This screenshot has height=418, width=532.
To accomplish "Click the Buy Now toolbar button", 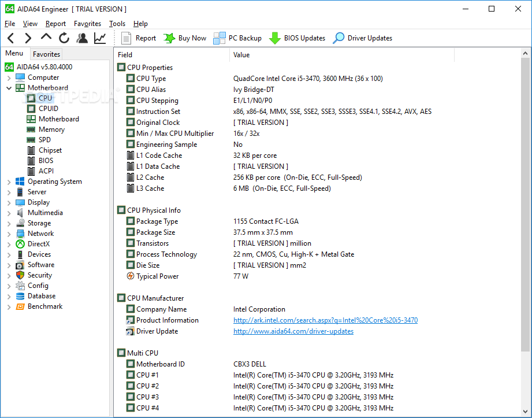I will click(x=185, y=38).
